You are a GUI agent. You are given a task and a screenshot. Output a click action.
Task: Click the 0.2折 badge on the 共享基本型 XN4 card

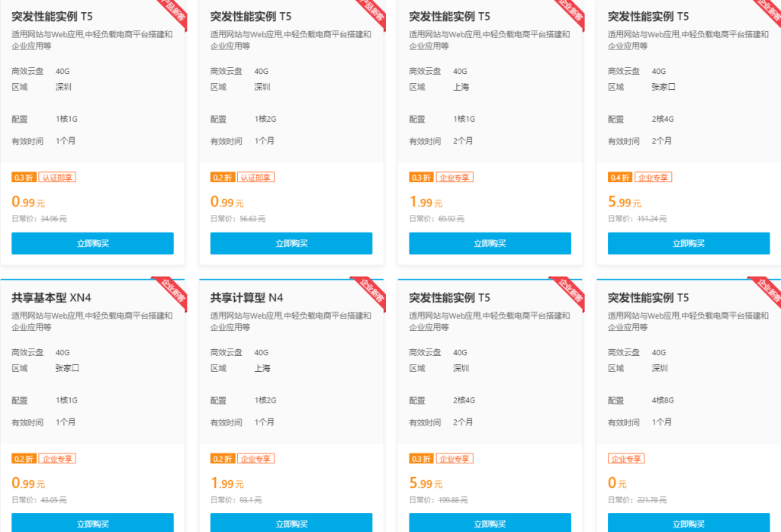(x=23, y=459)
